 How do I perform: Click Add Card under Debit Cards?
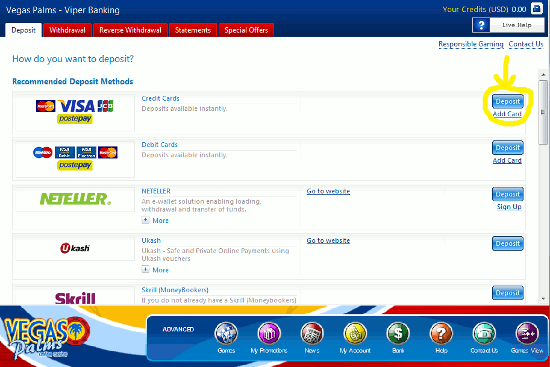point(507,160)
